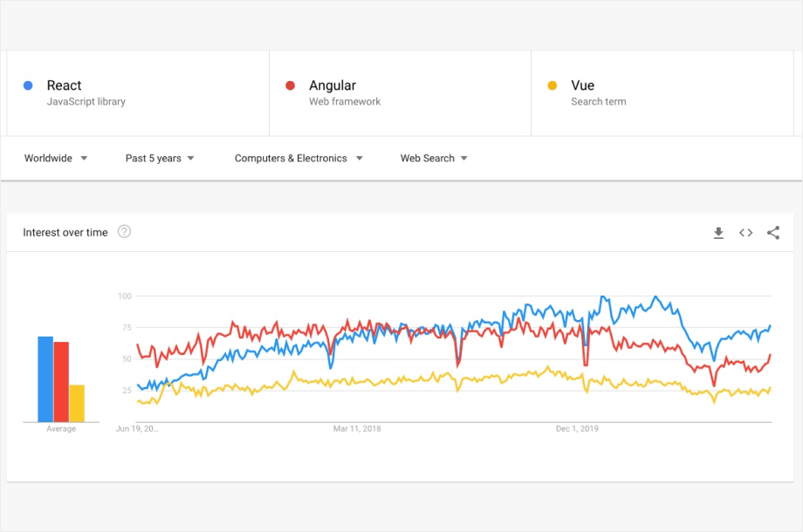
Task: Open the Worldwide region dropdown
Action: (56, 158)
